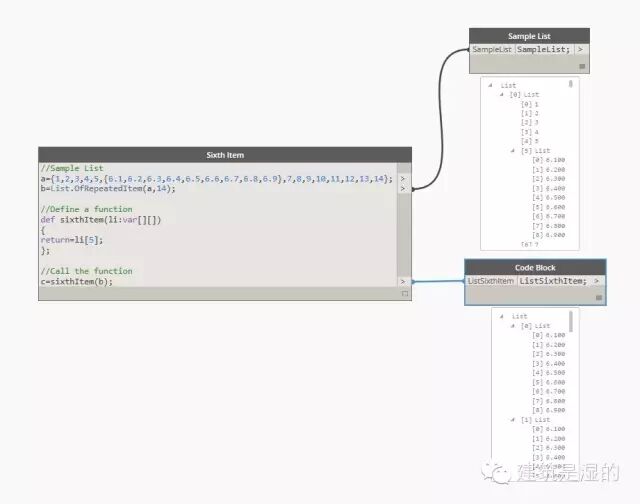Select '[1] 6.200' under [1] List, Code Block preview
Image resolution: width=640 pixels, height=504 pixels.
click(549, 438)
